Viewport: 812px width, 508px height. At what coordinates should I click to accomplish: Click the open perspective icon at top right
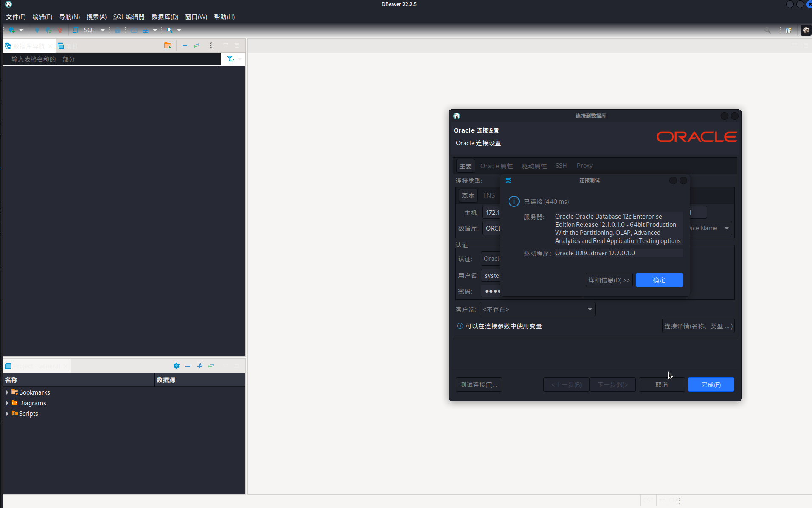point(789,30)
